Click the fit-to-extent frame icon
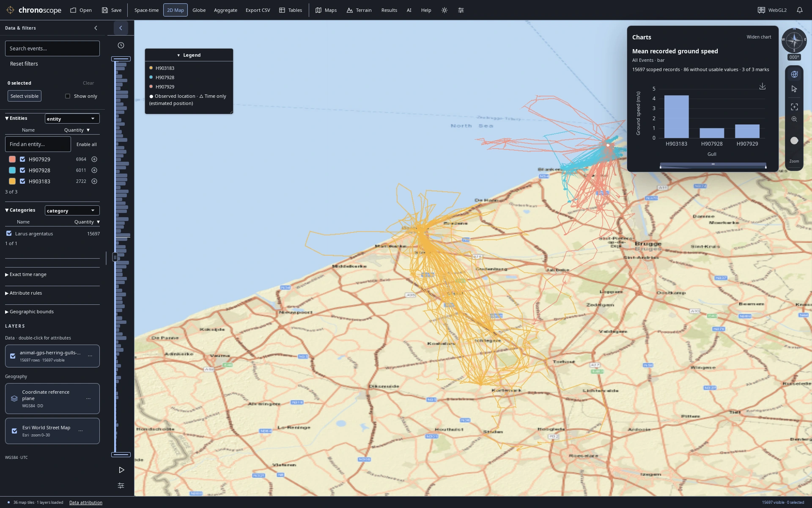Image resolution: width=812 pixels, height=508 pixels. (794, 107)
